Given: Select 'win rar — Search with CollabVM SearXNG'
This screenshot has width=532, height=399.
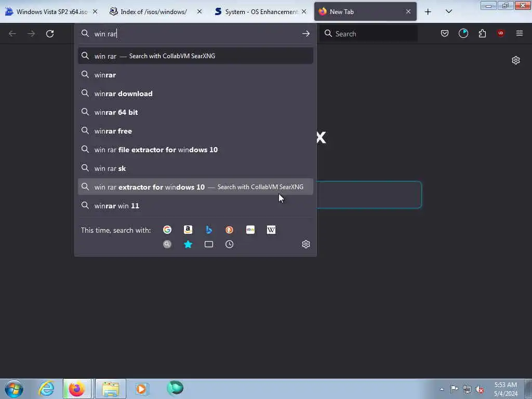Looking at the screenshot, I should 195,56.
